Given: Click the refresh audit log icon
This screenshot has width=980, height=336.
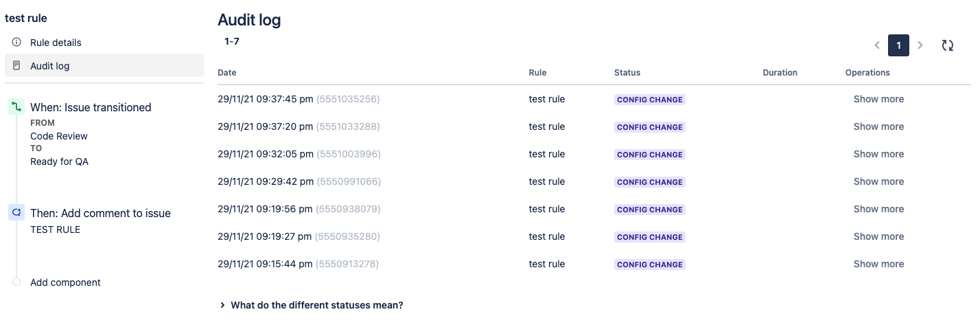Looking at the screenshot, I should (x=948, y=45).
